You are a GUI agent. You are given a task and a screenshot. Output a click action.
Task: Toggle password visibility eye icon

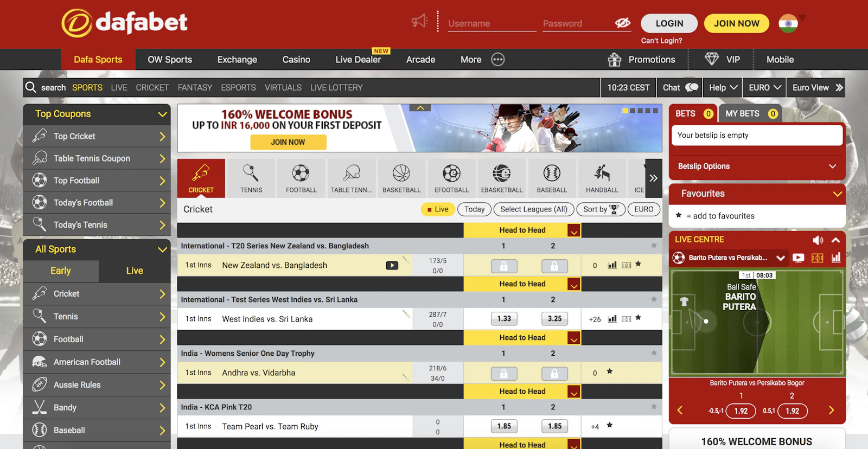(622, 23)
